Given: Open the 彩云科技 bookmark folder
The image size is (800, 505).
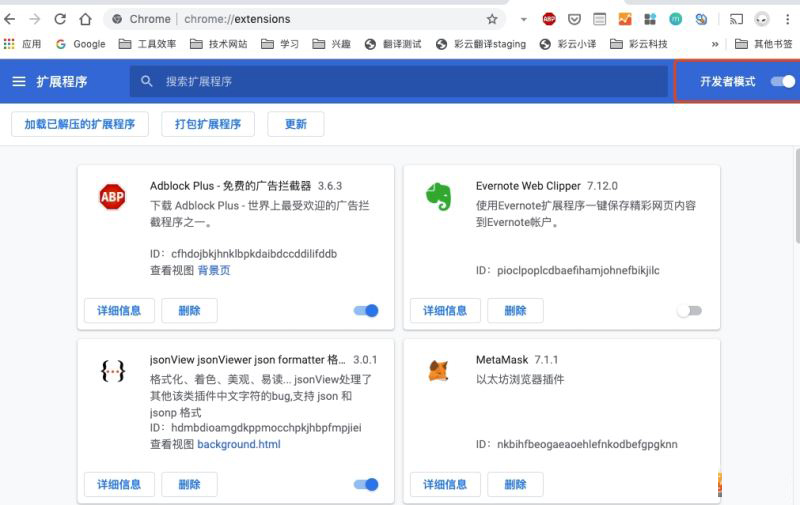Looking at the screenshot, I should click(x=639, y=44).
